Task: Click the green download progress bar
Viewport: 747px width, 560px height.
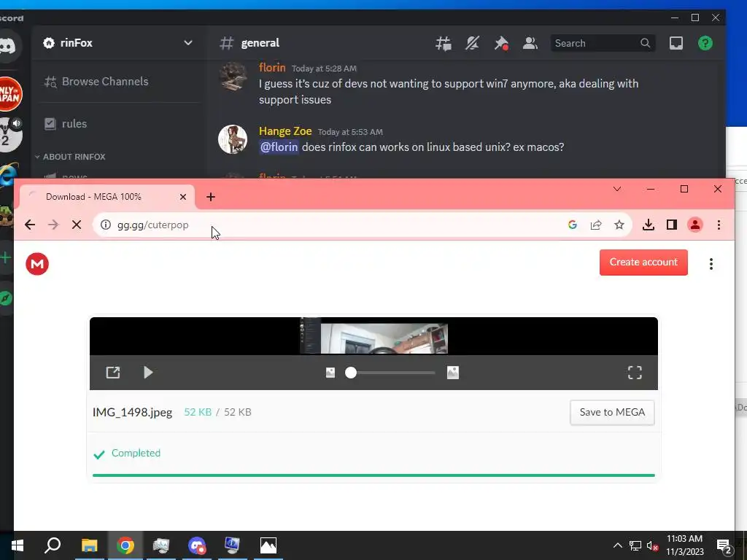Action: tap(373, 475)
